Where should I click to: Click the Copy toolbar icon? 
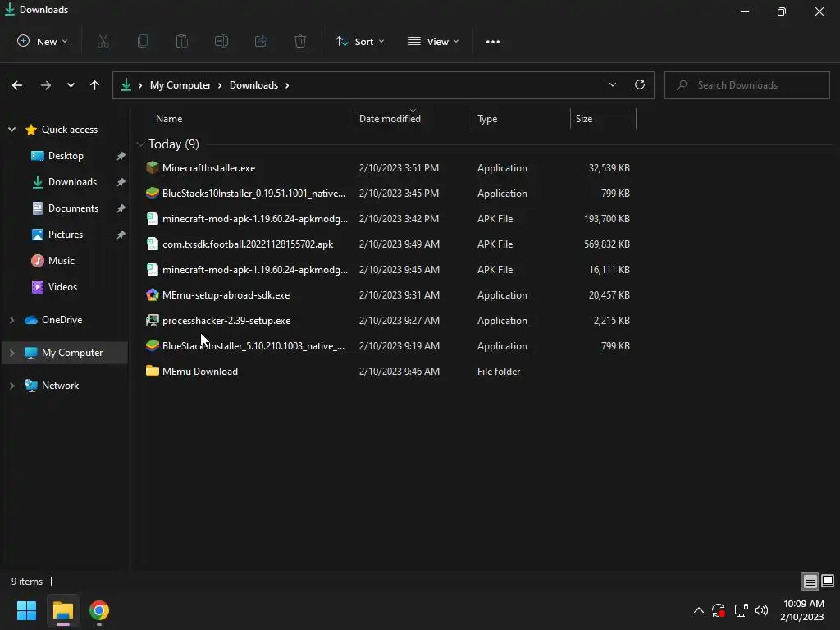tap(143, 41)
